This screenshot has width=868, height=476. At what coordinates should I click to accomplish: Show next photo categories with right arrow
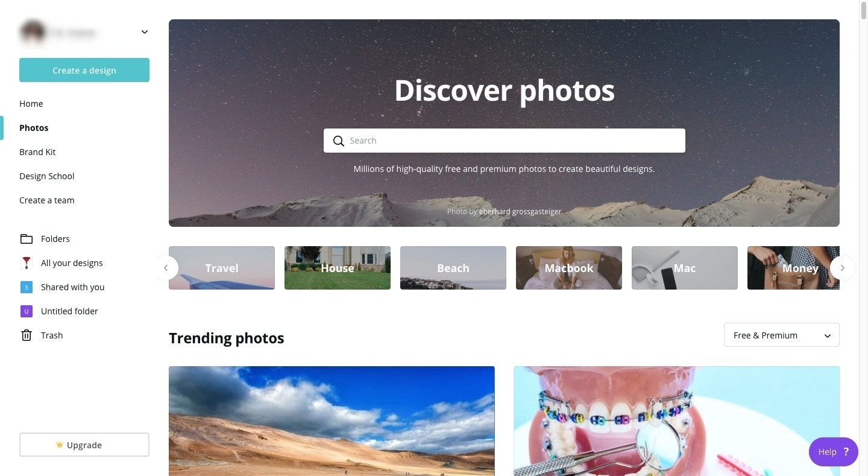coord(842,268)
